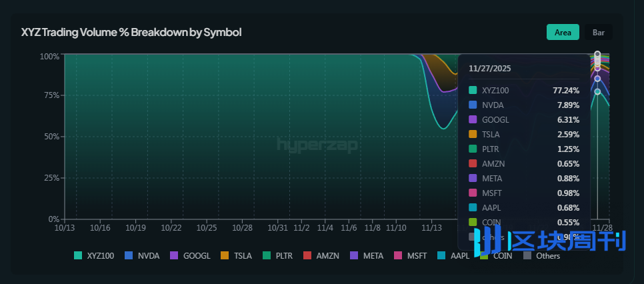Select the Area chart view
The image size is (644, 284).
click(x=563, y=32)
